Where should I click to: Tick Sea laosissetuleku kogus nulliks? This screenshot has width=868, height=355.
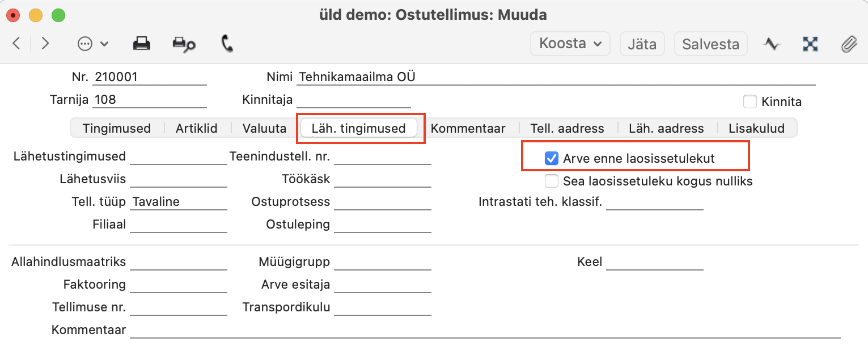pos(551,181)
